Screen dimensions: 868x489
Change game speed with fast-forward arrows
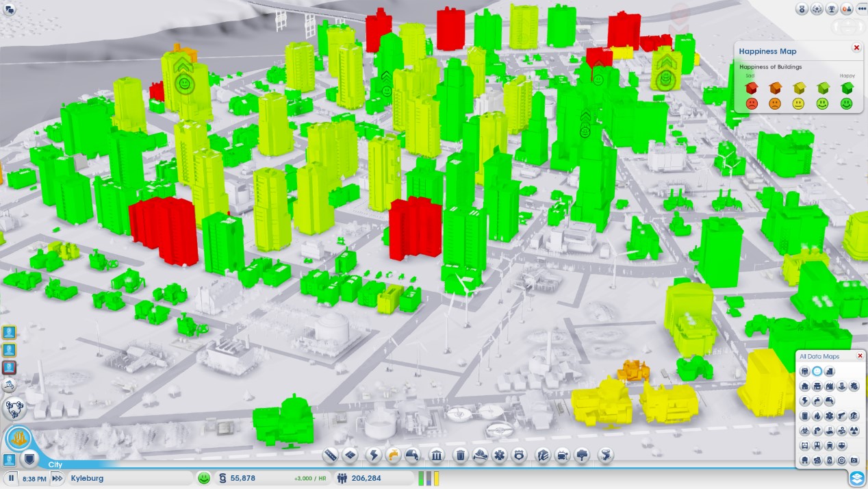(58, 478)
